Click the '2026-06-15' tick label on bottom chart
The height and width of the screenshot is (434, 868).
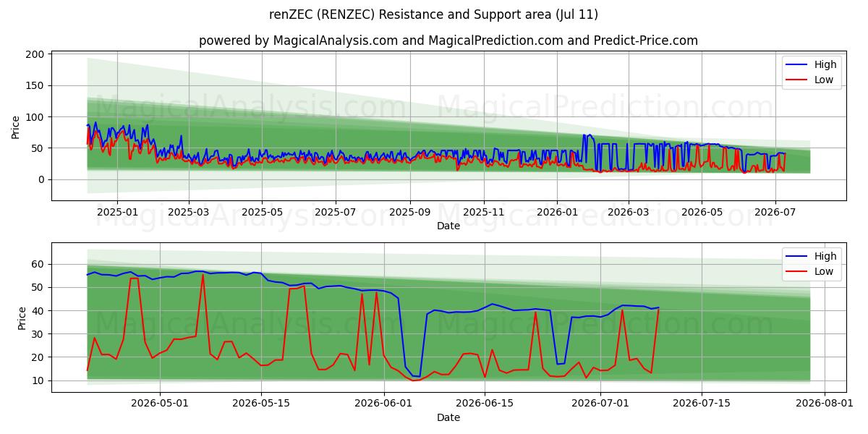point(484,404)
